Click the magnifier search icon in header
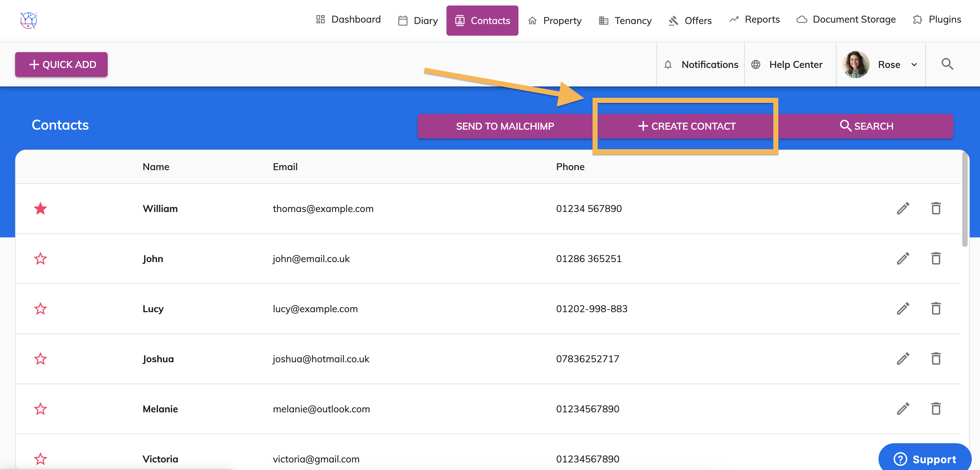Image resolution: width=980 pixels, height=470 pixels. point(947,64)
